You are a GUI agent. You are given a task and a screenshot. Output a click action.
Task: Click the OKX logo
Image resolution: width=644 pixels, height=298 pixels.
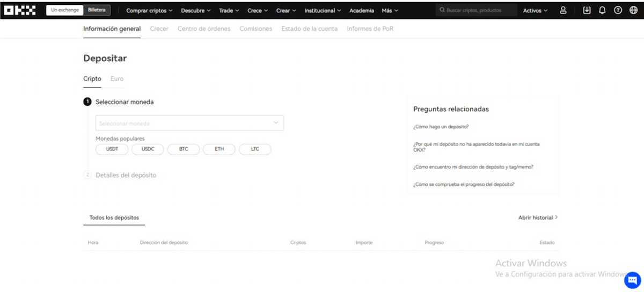tap(20, 10)
